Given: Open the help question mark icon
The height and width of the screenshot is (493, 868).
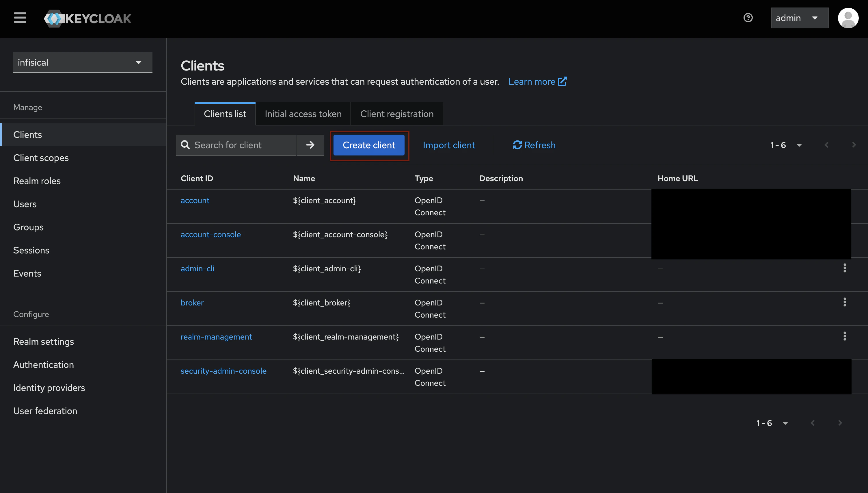Looking at the screenshot, I should pyautogui.click(x=748, y=18).
